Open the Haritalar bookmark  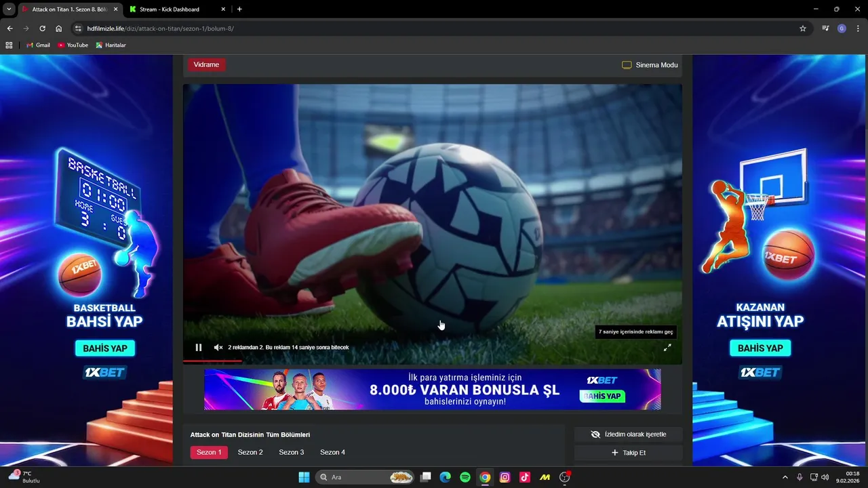point(111,45)
